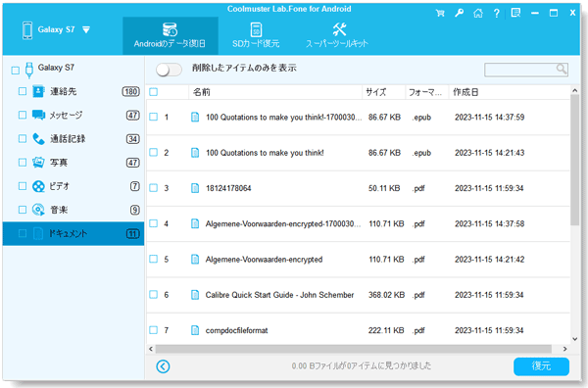Check the 連絡先 checkbox
This screenshot has width=588, height=388.
tap(23, 91)
